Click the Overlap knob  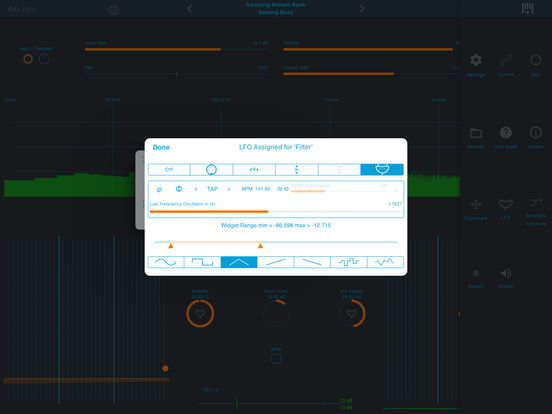coord(200,313)
